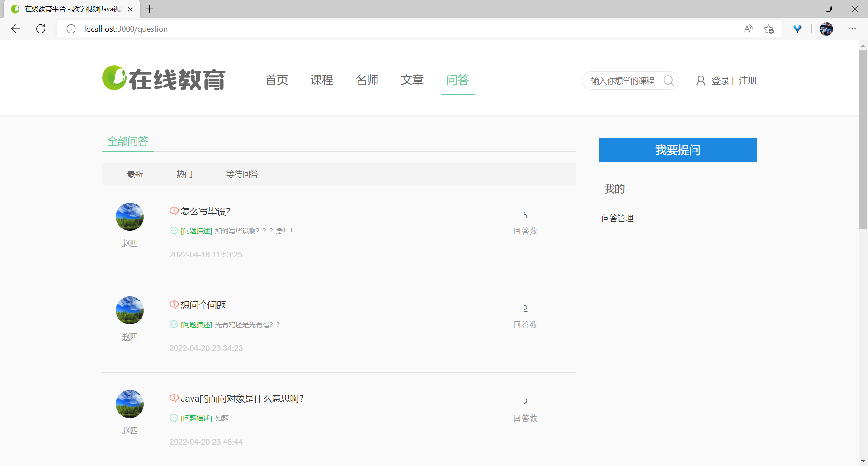Switch to the 等待回答 tab

click(242, 174)
